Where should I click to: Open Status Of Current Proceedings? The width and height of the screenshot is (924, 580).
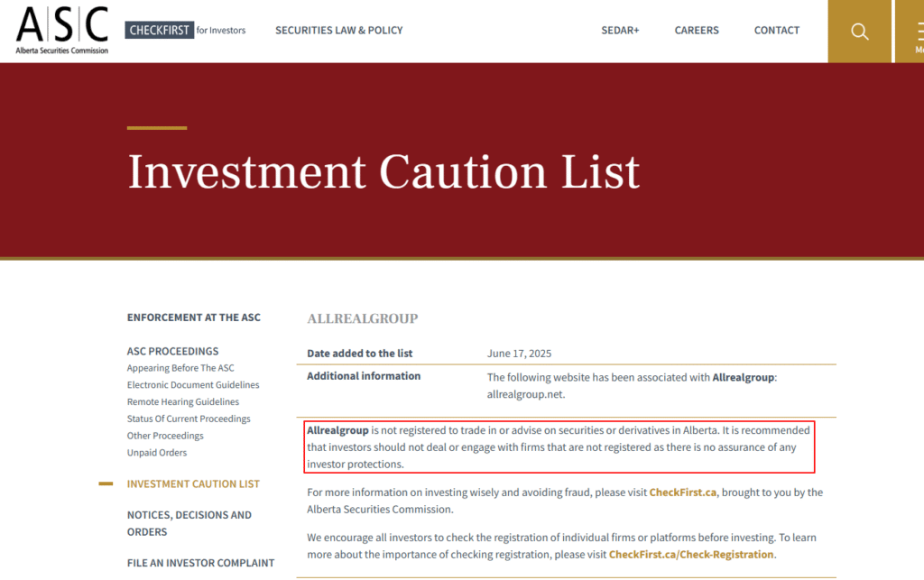click(189, 419)
